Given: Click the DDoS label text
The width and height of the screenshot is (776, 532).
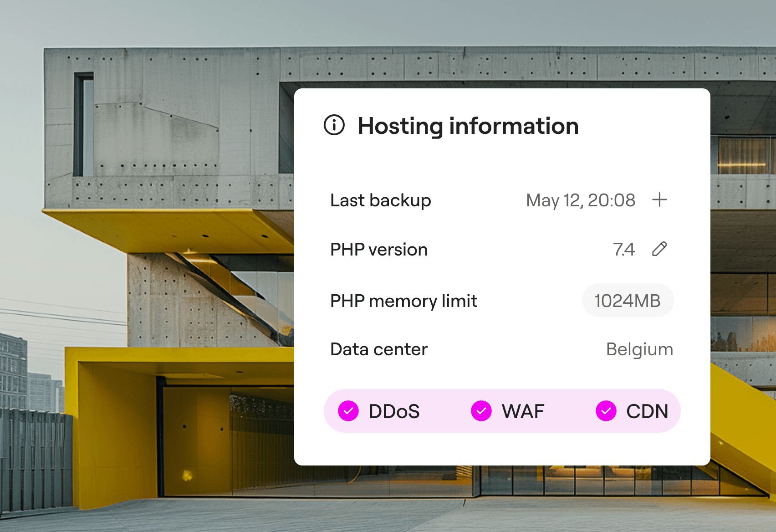Looking at the screenshot, I should (394, 411).
